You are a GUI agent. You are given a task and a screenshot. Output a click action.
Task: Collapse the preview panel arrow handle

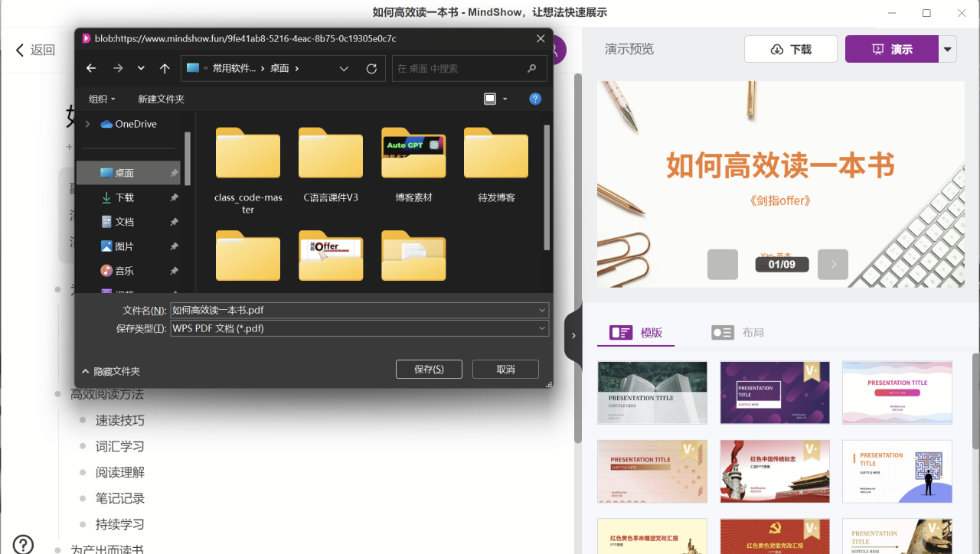point(573,335)
